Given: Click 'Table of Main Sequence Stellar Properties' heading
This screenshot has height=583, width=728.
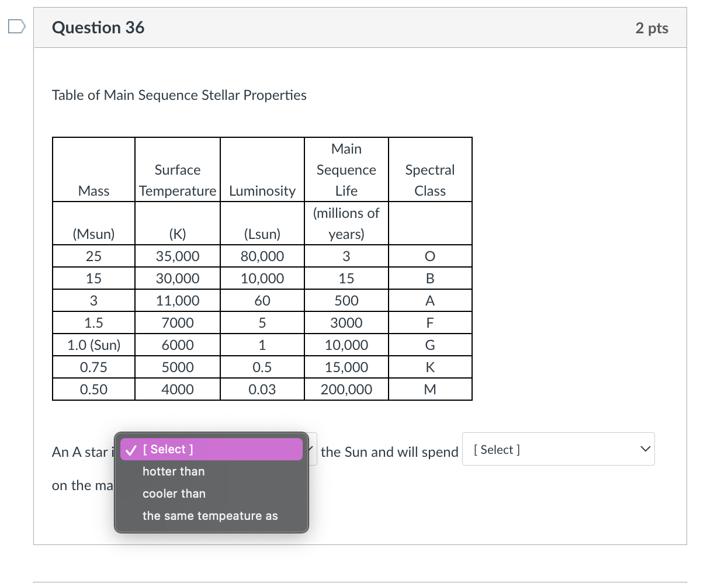Looking at the screenshot, I should [179, 95].
